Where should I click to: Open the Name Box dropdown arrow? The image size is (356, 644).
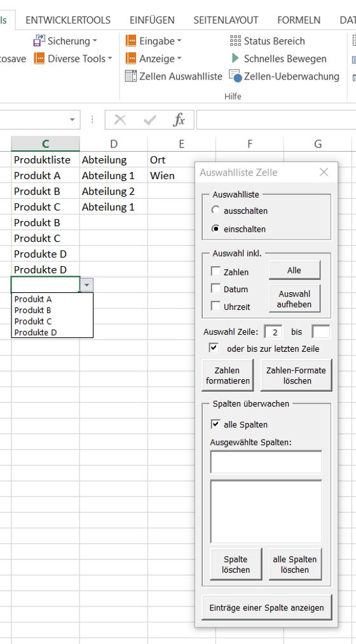[x=72, y=120]
